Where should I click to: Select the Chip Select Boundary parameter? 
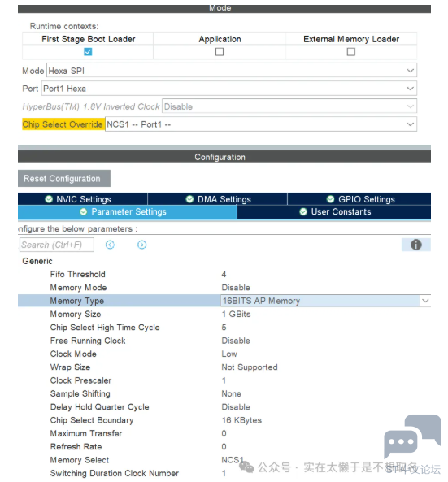[92, 420]
